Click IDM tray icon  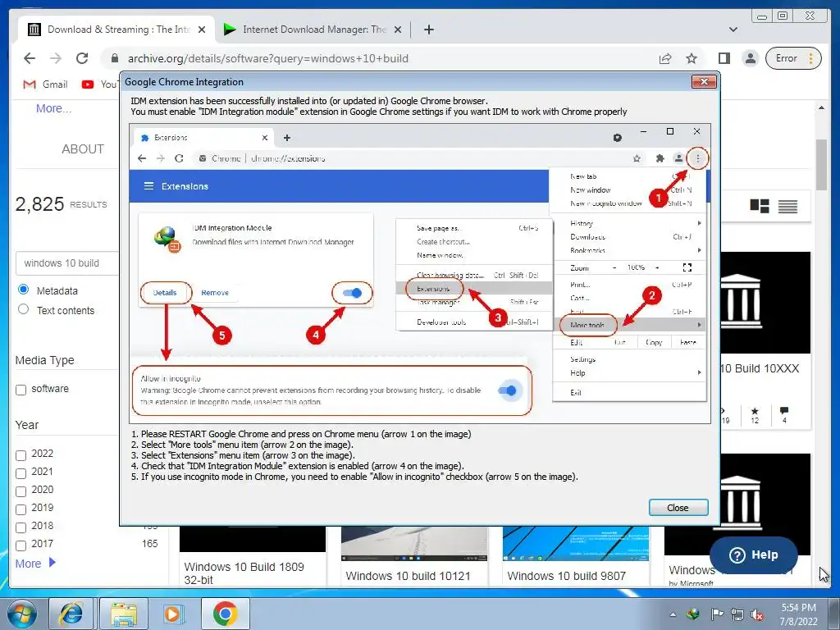(x=693, y=614)
